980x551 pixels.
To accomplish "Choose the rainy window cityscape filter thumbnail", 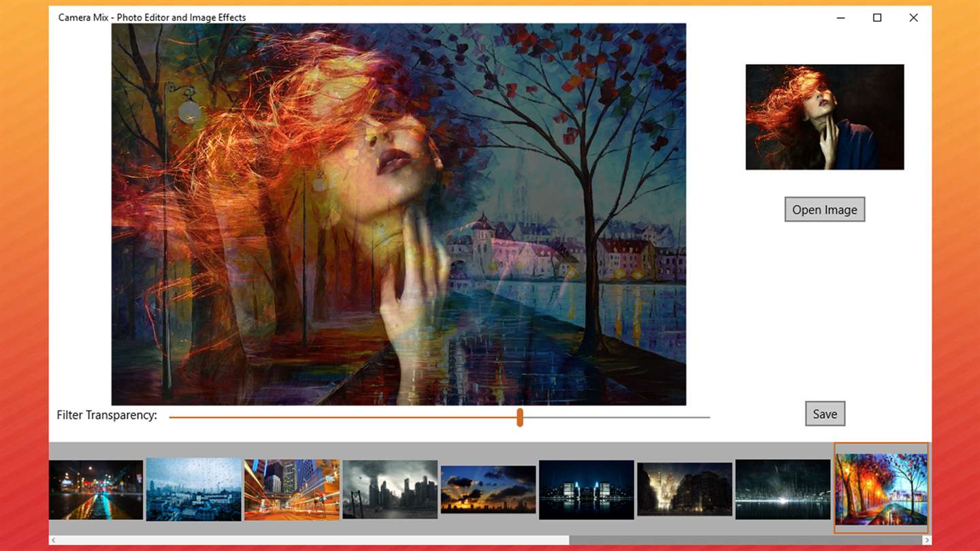I will [x=194, y=489].
